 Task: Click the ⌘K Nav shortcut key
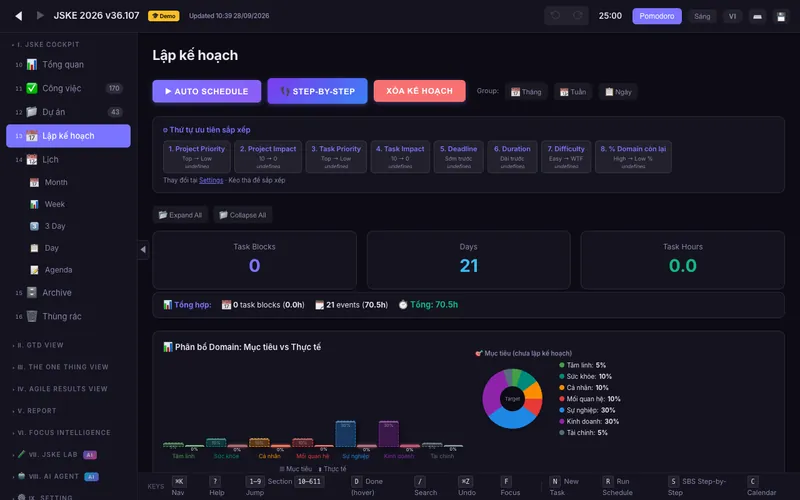[x=179, y=481]
